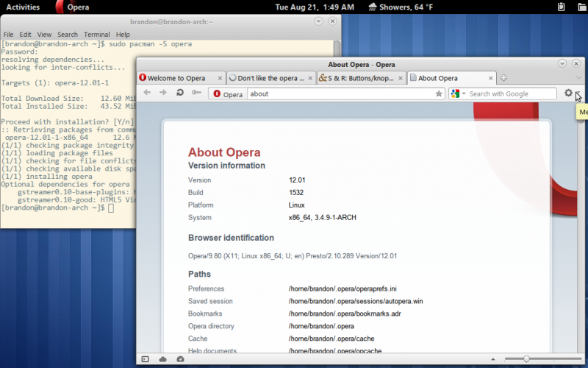Open Opera's gear settings icon
Screen dimensions: 588x368
click(x=568, y=93)
